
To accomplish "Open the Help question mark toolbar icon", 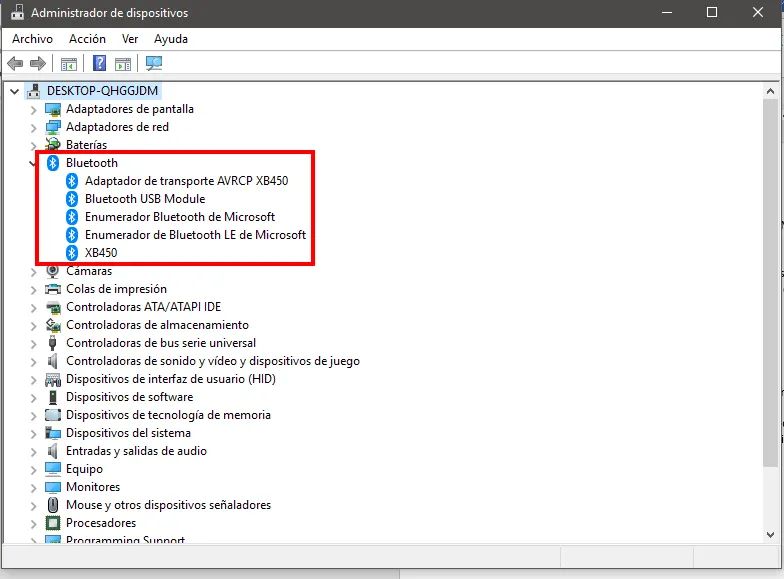I will pyautogui.click(x=100, y=63).
